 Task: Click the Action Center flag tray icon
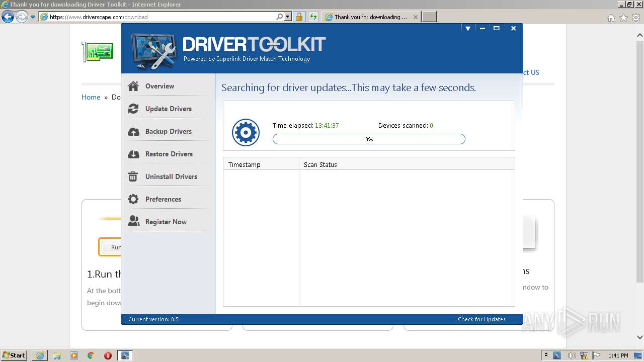(597, 355)
